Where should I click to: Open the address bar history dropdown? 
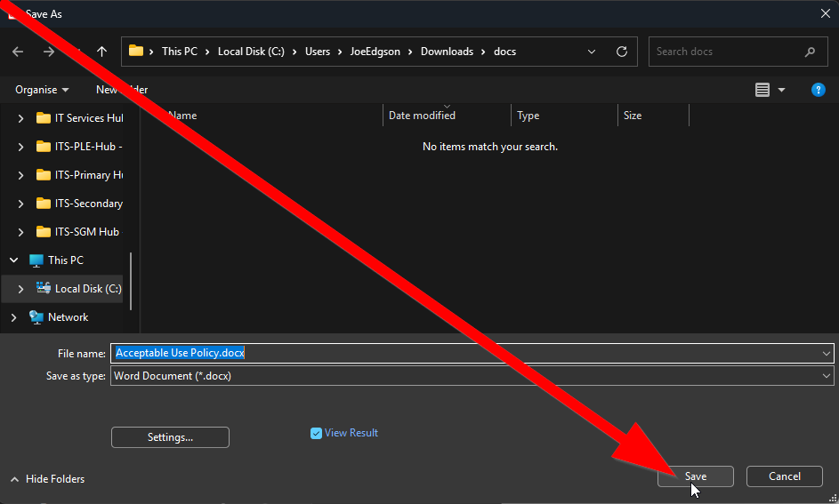point(593,52)
